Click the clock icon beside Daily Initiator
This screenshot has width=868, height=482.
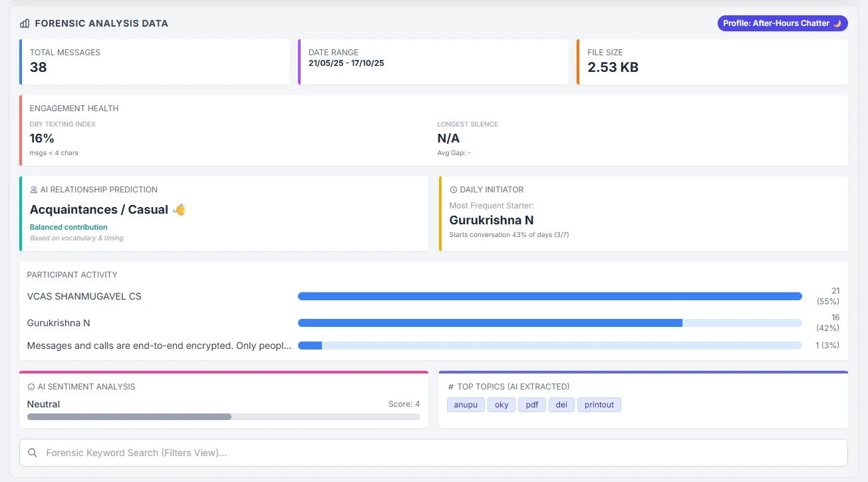(454, 190)
